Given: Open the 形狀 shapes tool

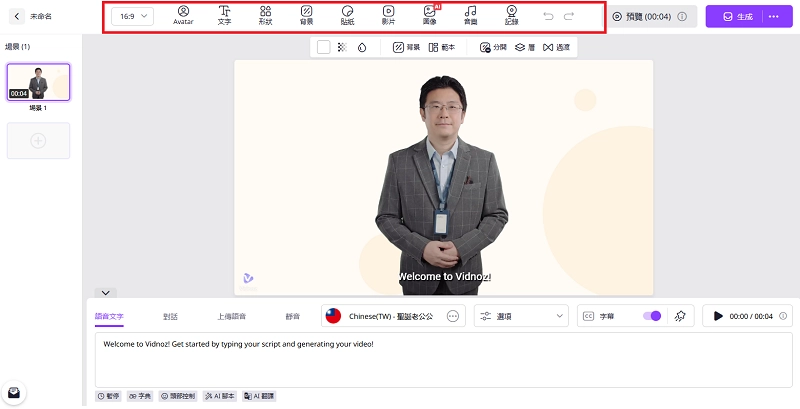Looking at the screenshot, I should click(265, 15).
